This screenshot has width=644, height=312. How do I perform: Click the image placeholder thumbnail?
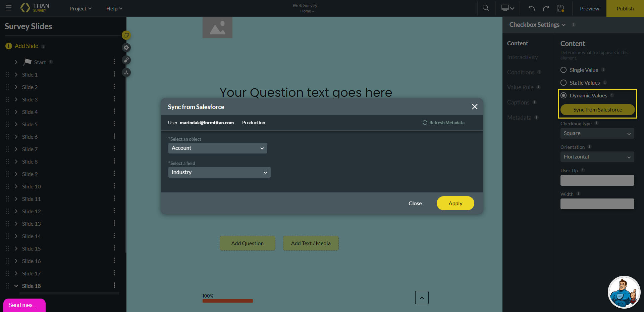pyautogui.click(x=217, y=28)
